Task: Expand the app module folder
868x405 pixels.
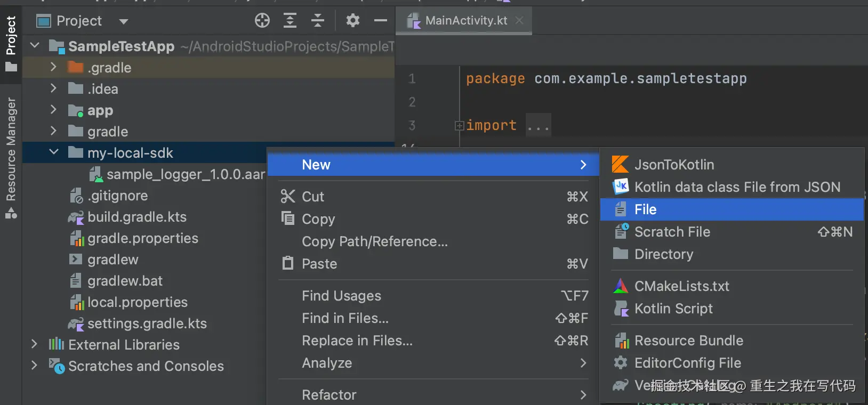Action: [x=53, y=110]
